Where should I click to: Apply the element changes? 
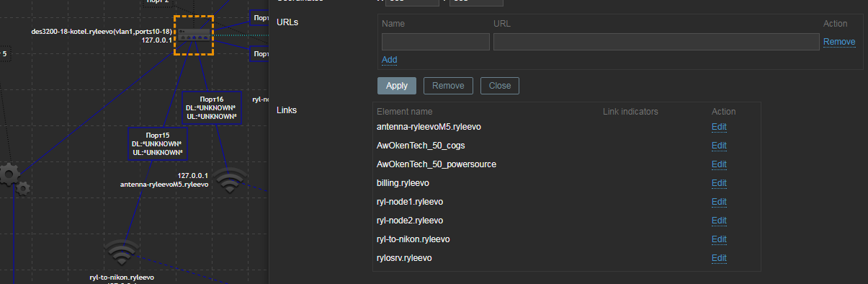coord(397,86)
